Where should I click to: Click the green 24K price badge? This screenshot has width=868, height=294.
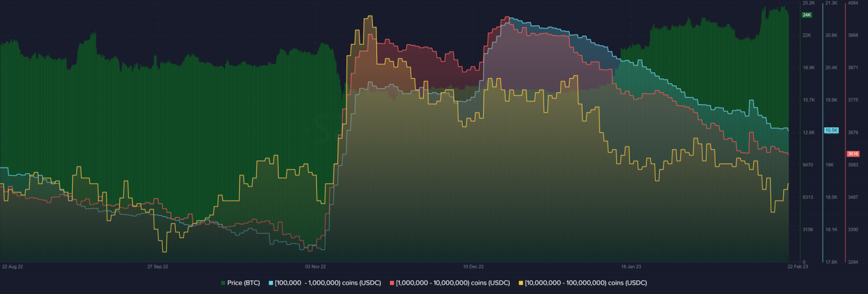pos(806,15)
